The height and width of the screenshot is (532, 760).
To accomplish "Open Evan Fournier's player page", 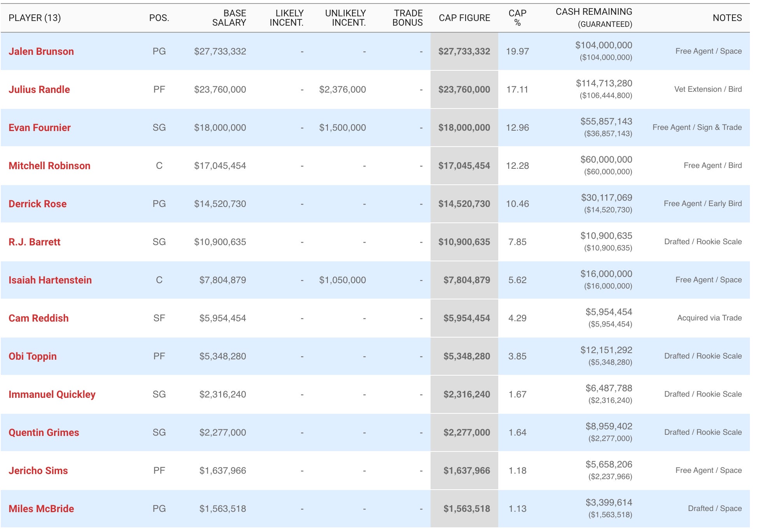I will point(40,128).
